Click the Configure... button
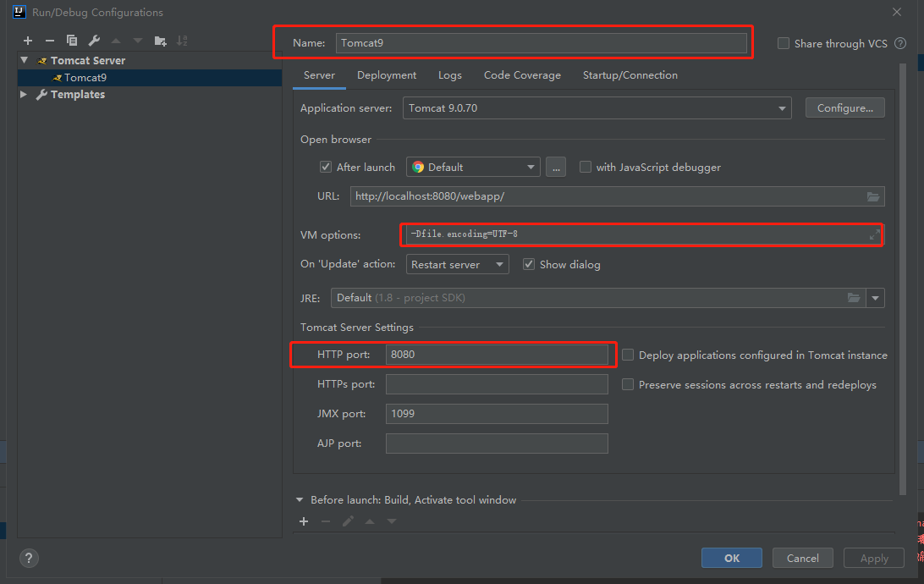The image size is (924, 584). pyautogui.click(x=845, y=108)
